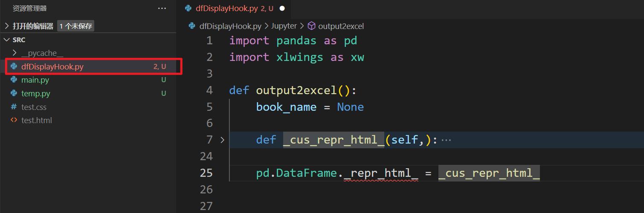Open main.py in the file tree
Screen dimensions: 644x213
point(35,80)
